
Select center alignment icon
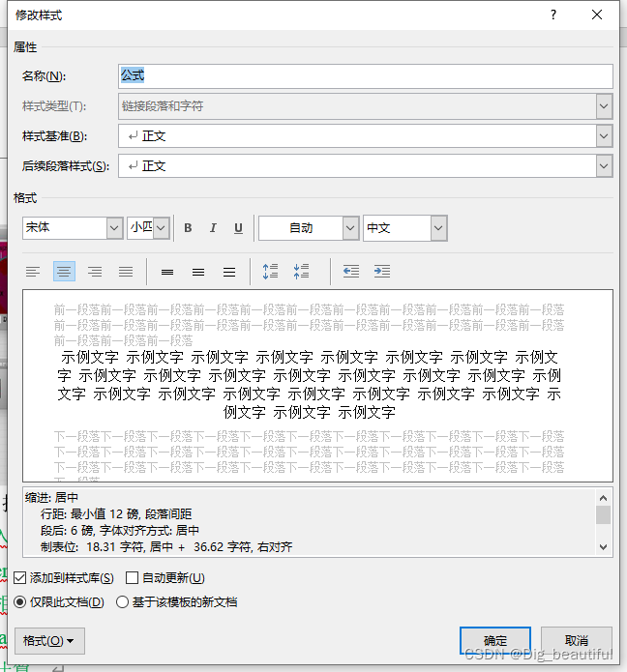click(x=64, y=272)
